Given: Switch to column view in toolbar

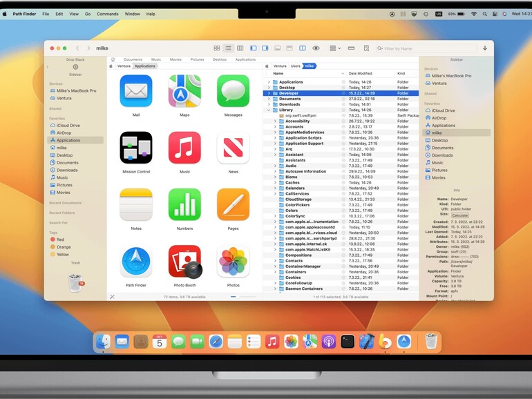Looking at the screenshot, I should pos(240,48).
